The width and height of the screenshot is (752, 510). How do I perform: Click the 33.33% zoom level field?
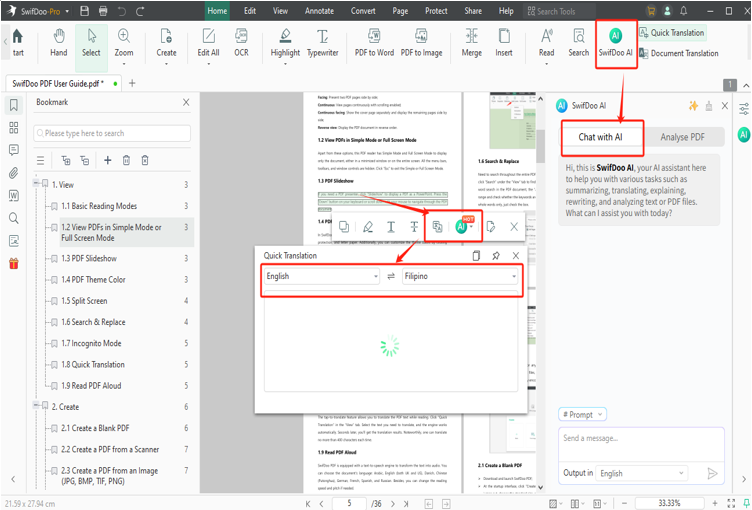[670, 503]
